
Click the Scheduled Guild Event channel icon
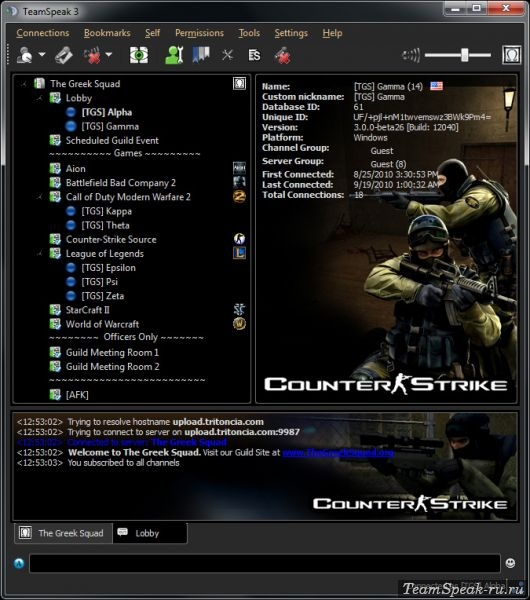click(55, 140)
